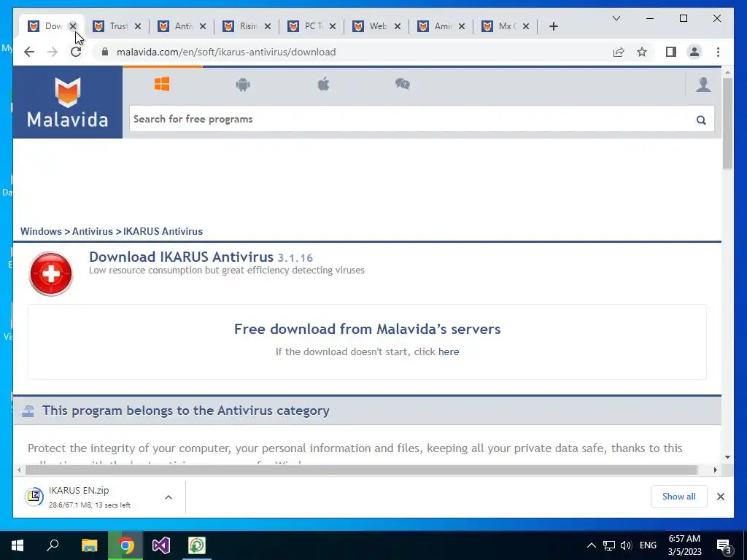Screen dimensions: 747x560
Task: Open the green taskbar app icon
Action: 197,545
